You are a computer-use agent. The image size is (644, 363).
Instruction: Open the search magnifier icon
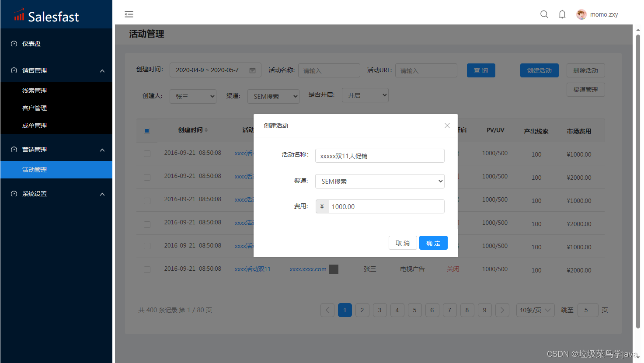[544, 14]
